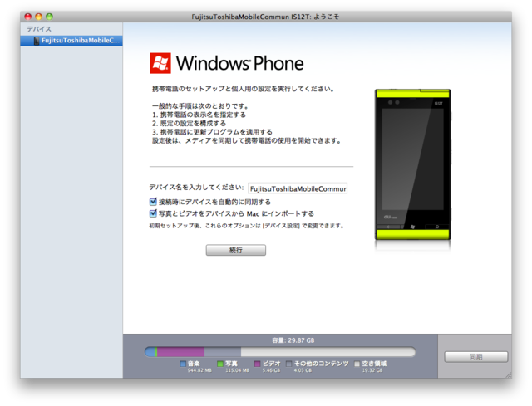Click the green zoom window button
This screenshot has height=406, width=532.
[x=49, y=17]
